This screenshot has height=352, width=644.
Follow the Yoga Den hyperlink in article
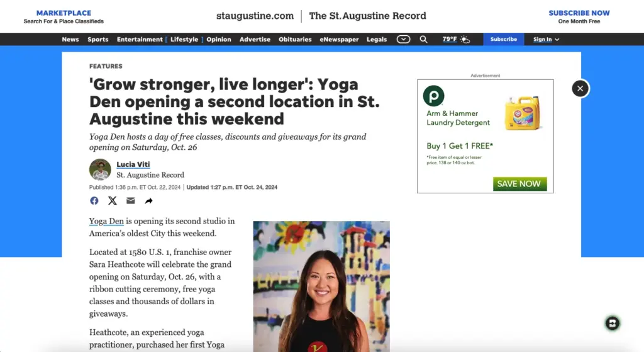click(106, 221)
